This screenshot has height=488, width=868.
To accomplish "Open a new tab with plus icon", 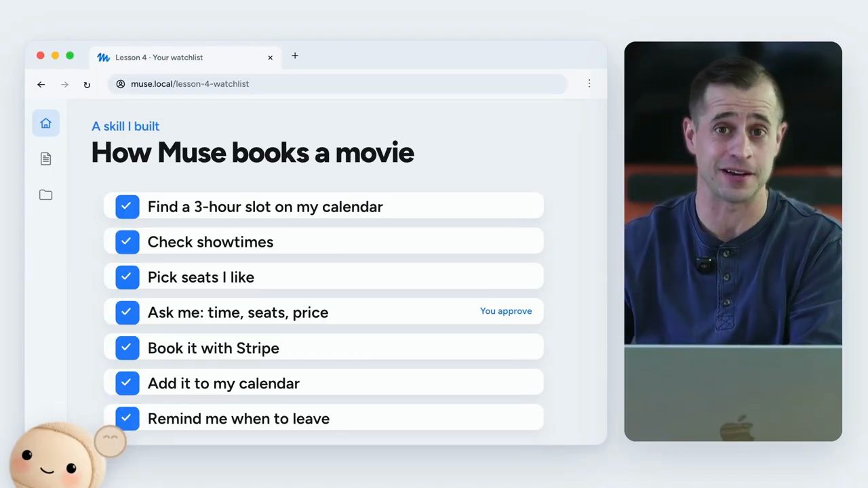I will (295, 56).
